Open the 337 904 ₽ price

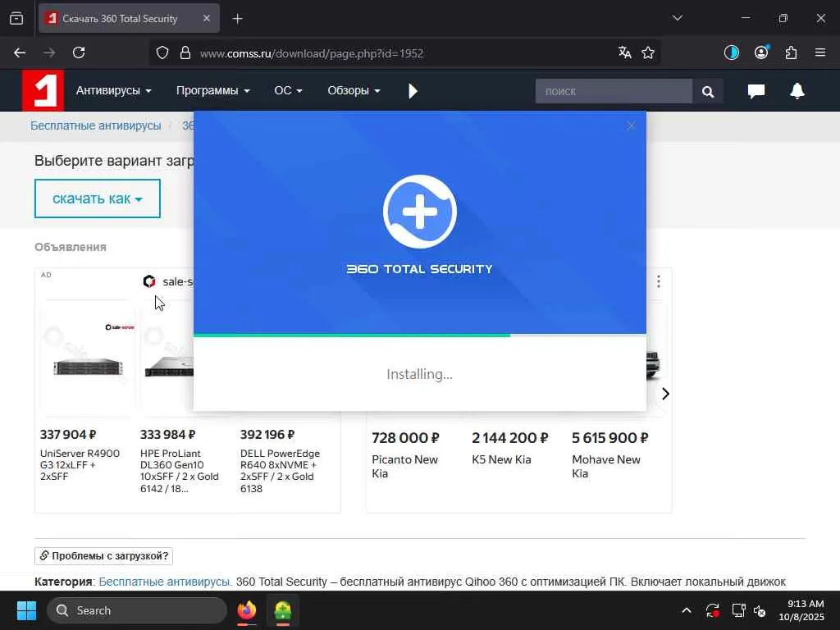68,435
